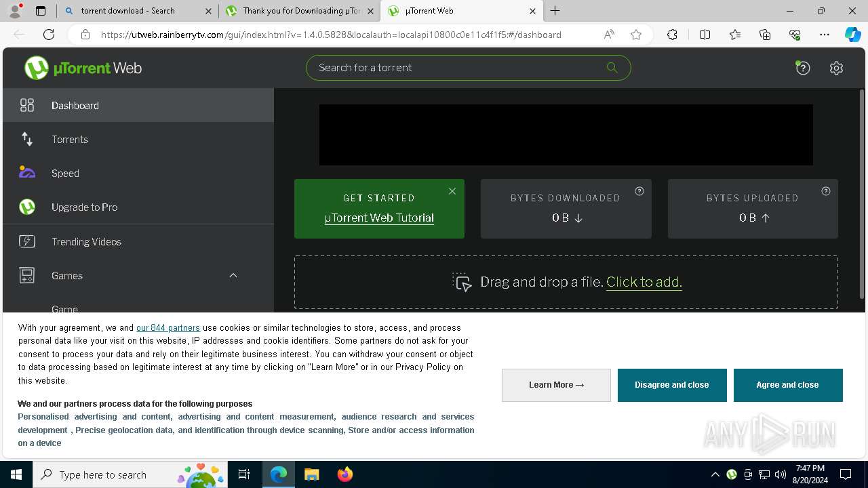Screen dimensions: 868x488
Task: Click the Windows taskbar search box
Action: coord(130,474)
